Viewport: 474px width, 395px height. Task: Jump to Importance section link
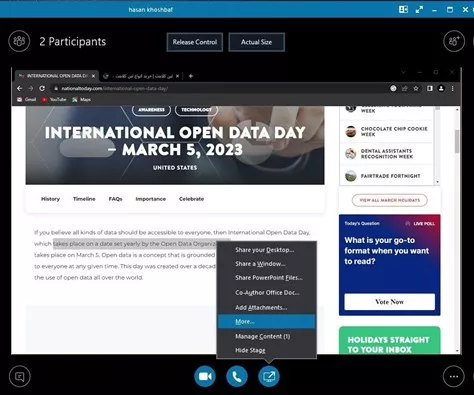tap(150, 199)
